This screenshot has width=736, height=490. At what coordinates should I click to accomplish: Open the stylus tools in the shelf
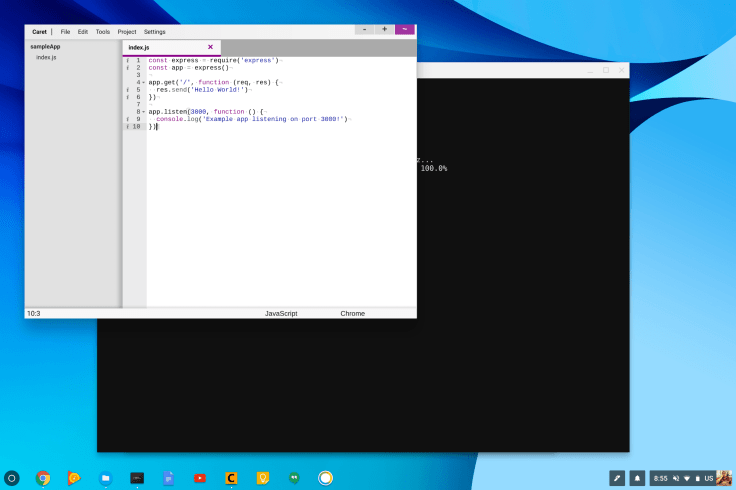click(617, 478)
